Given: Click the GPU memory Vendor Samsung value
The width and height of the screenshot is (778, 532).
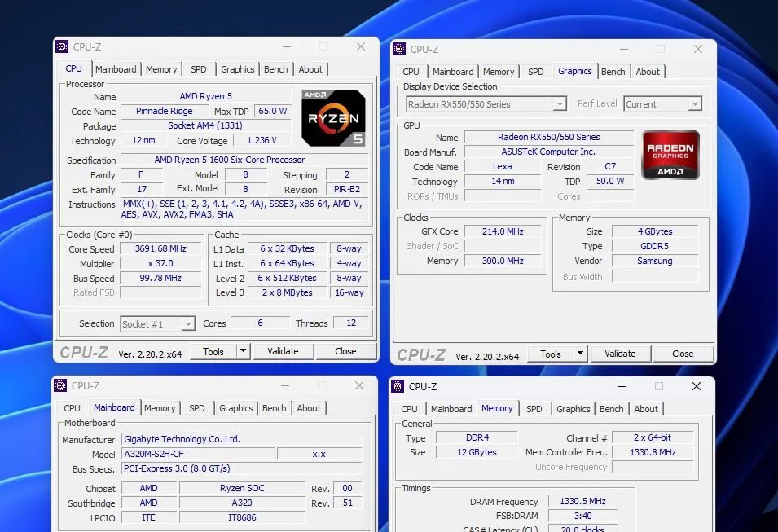Looking at the screenshot, I should click(655, 261).
